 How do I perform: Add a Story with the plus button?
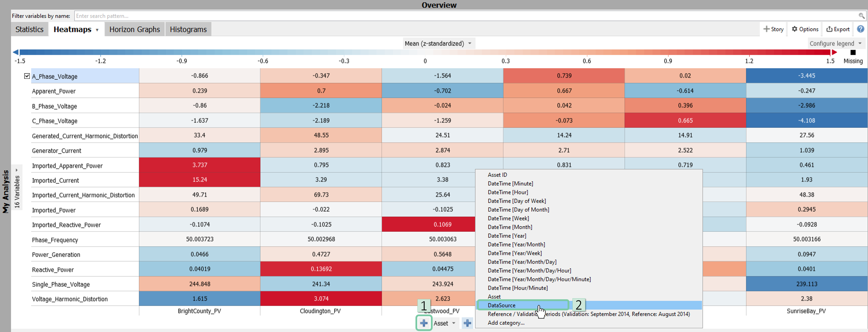tap(773, 29)
